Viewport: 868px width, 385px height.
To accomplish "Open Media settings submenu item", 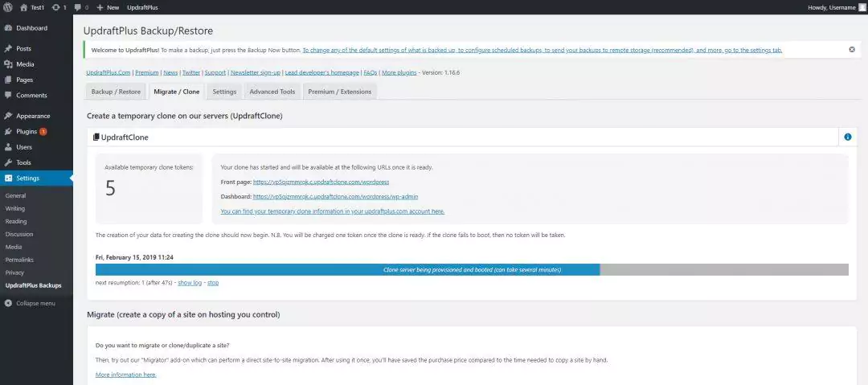I will [14, 247].
